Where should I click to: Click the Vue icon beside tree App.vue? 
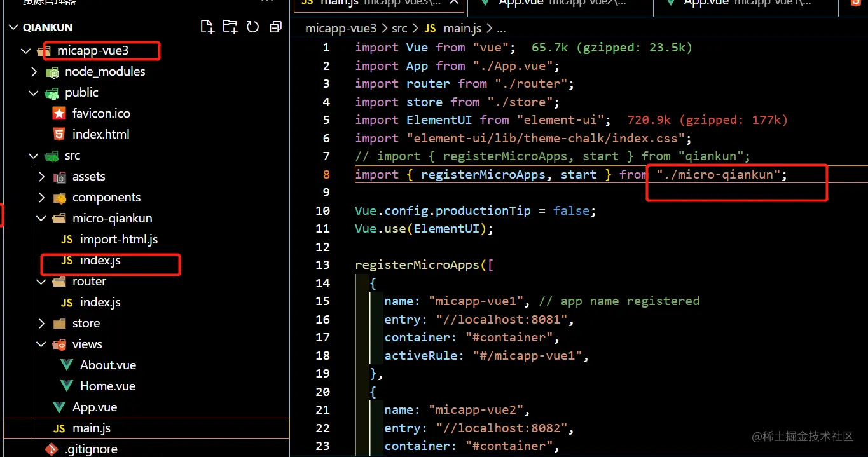pos(59,407)
